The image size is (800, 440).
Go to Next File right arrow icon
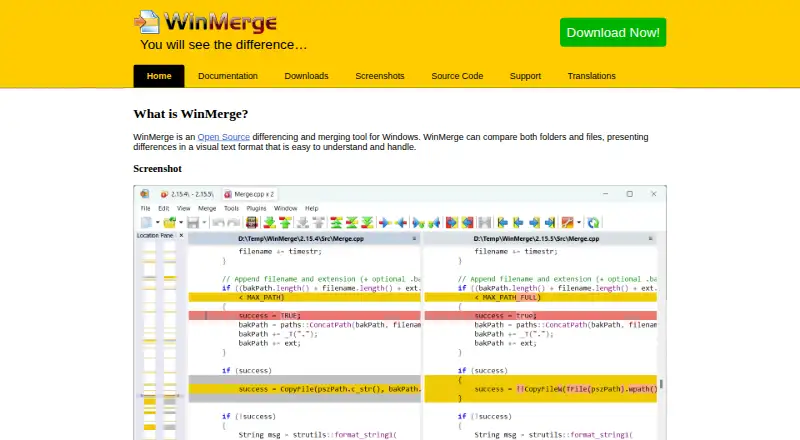[534, 223]
